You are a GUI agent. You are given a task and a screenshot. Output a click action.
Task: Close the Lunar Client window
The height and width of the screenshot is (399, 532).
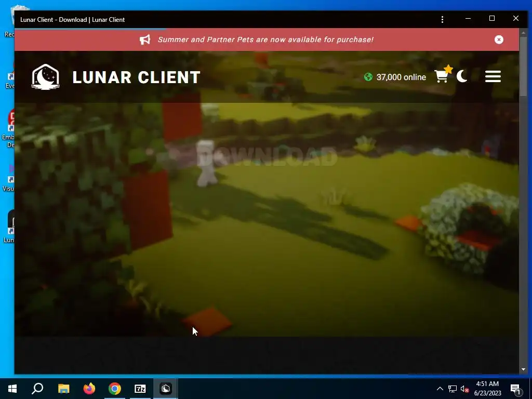(516, 19)
